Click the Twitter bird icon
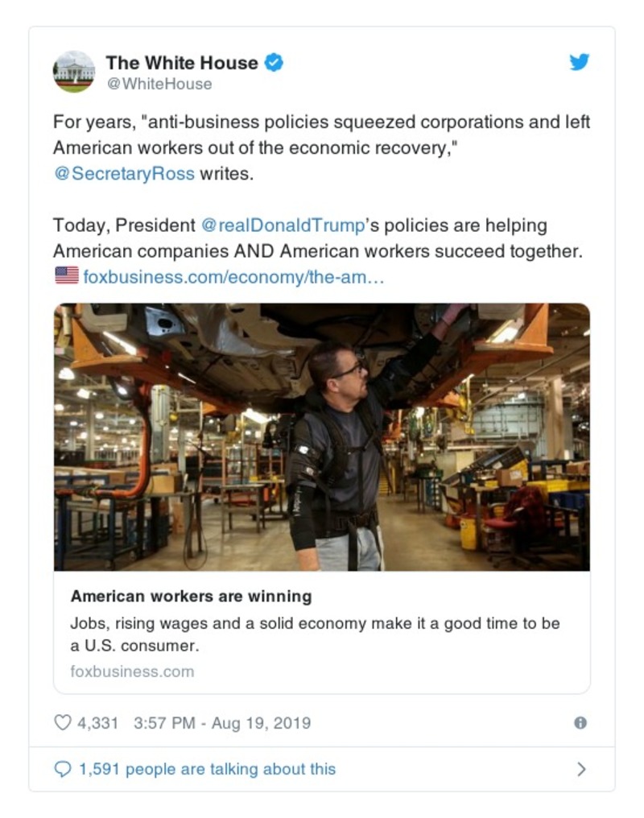The width and height of the screenshot is (644, 818). (x=578, y=61)
